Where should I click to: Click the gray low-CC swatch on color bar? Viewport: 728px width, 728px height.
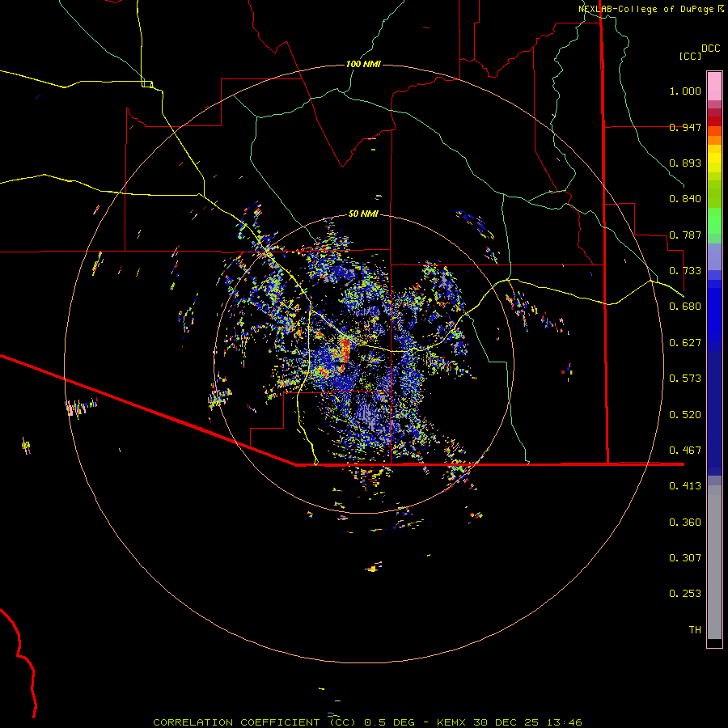click(714, 562)
